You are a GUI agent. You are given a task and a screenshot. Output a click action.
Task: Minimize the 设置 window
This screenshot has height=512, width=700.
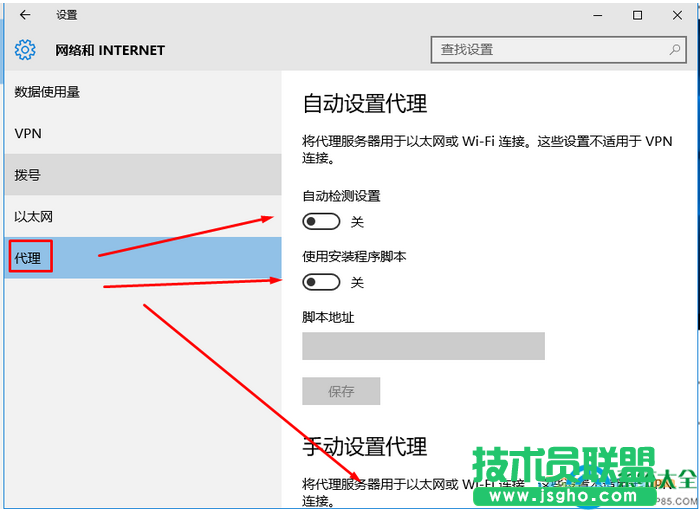point(598,15)
